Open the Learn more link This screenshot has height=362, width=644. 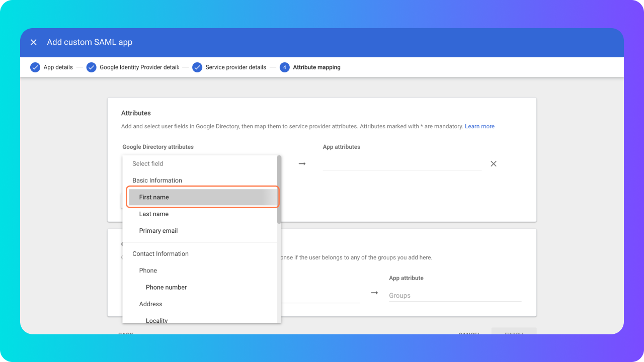tap(479, 127)
